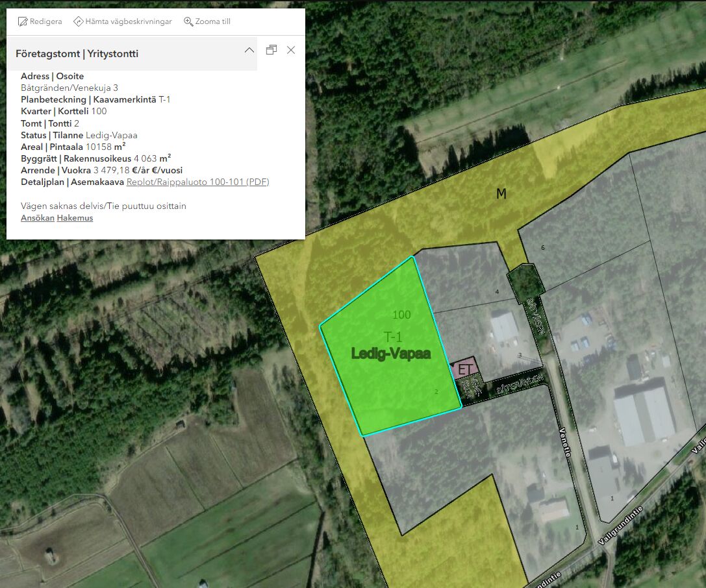
Task: Click the Redigera edit pencil icon
Action: pos(23,21)
